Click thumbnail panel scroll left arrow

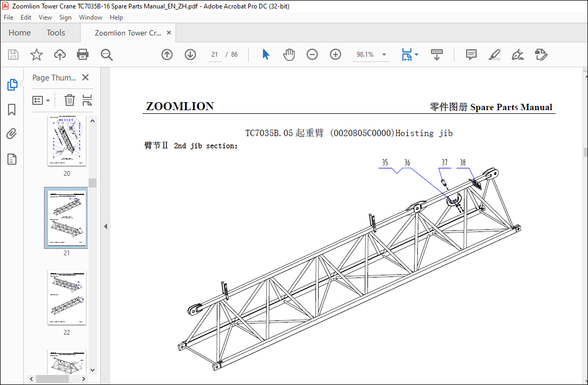(x=31, y=379)
